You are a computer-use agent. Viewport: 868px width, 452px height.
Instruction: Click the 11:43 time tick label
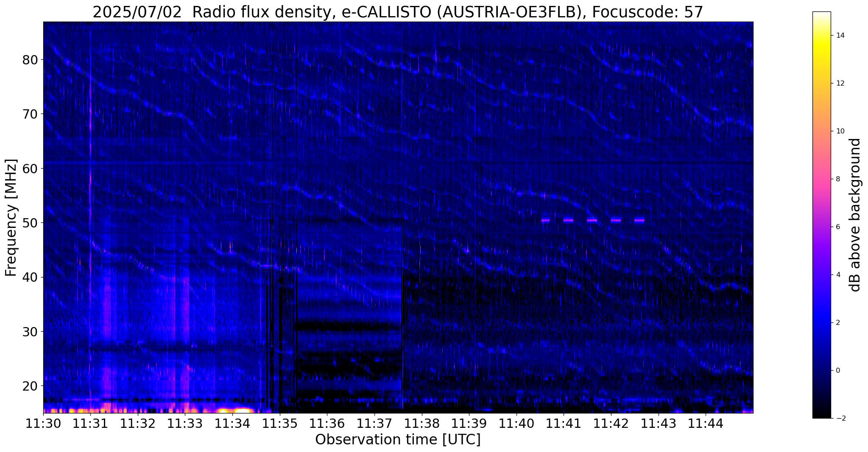(659, 423)
